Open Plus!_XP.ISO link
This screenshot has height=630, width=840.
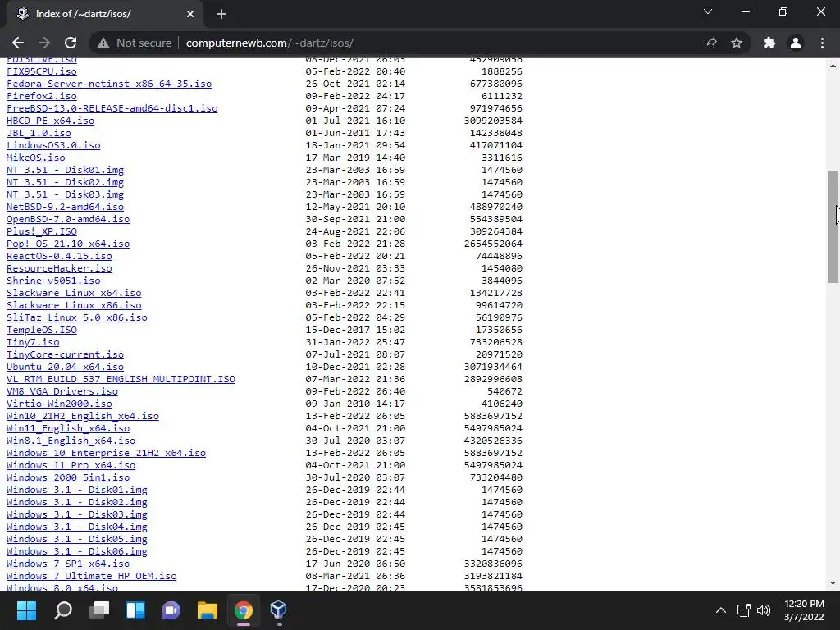41,231
